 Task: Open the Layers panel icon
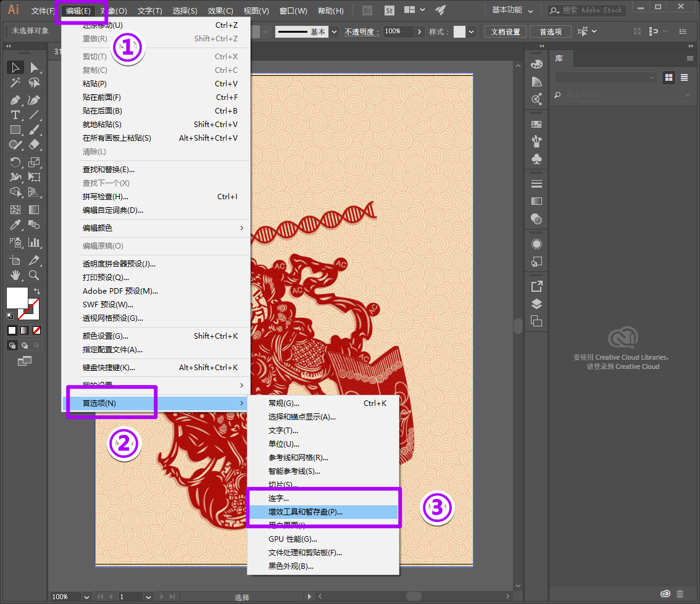536,304
